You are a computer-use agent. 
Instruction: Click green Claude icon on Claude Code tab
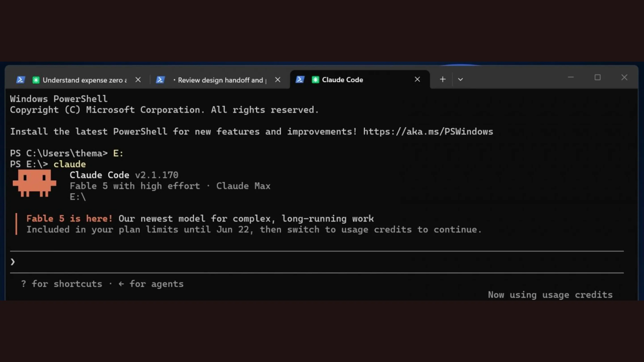click(316, 80)
